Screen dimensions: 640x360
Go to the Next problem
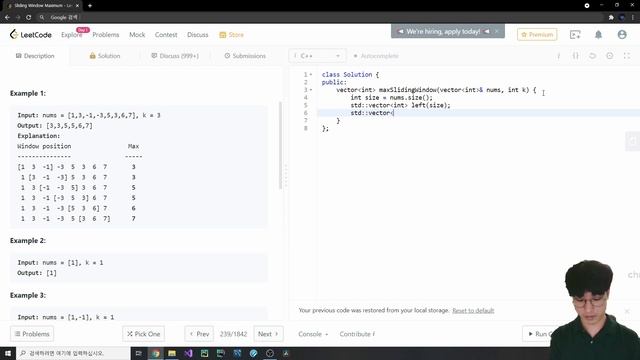point(268,334)
